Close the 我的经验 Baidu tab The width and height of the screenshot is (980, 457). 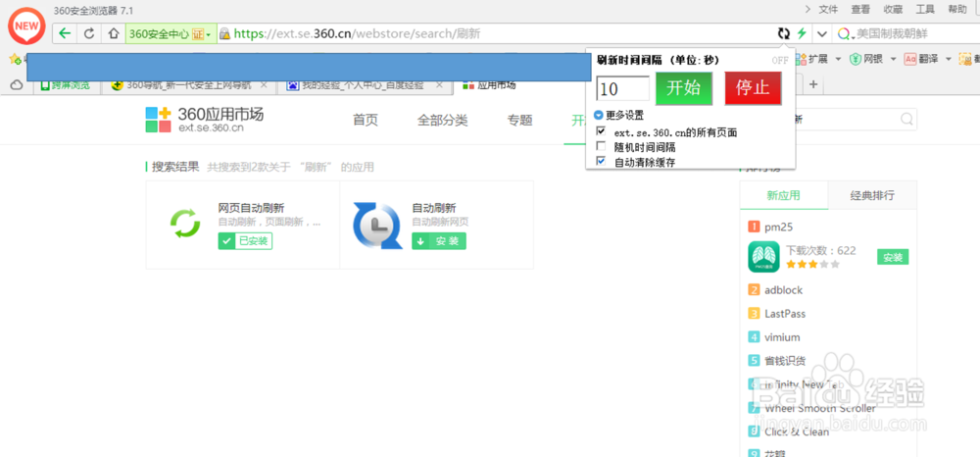coord(439,84)
